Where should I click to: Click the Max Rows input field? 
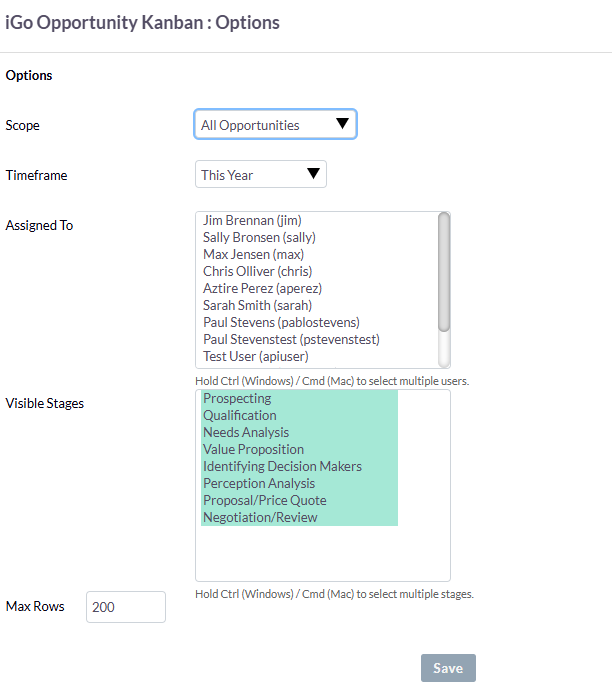click(126, 607)
